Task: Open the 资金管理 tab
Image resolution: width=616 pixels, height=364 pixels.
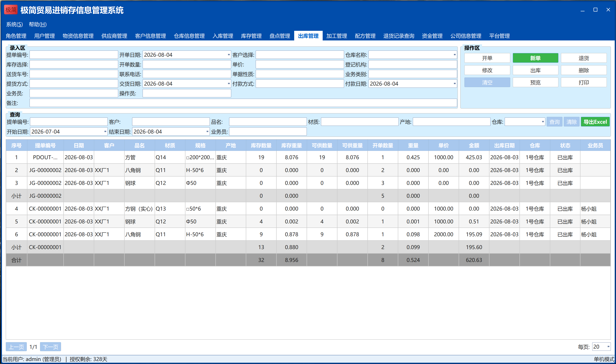Action: (x=432, y=36)
